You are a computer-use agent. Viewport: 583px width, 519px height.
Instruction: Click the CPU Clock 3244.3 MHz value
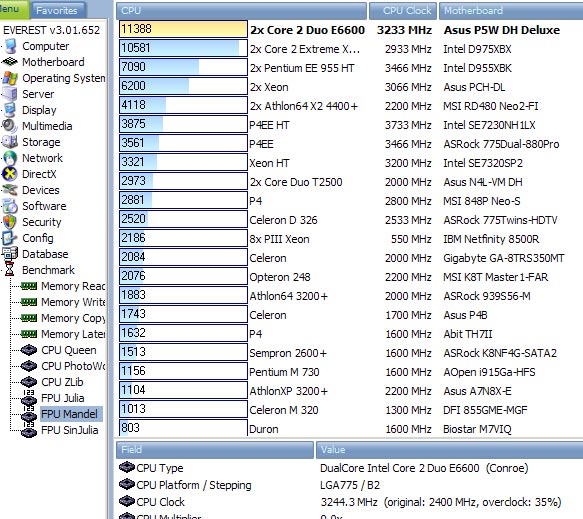click(441, 502)
